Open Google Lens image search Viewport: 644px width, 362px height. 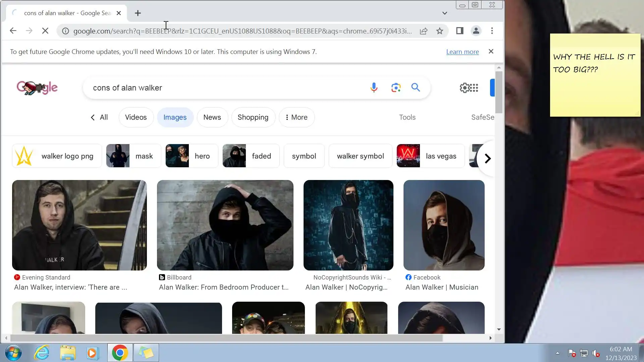coord(396,87)
